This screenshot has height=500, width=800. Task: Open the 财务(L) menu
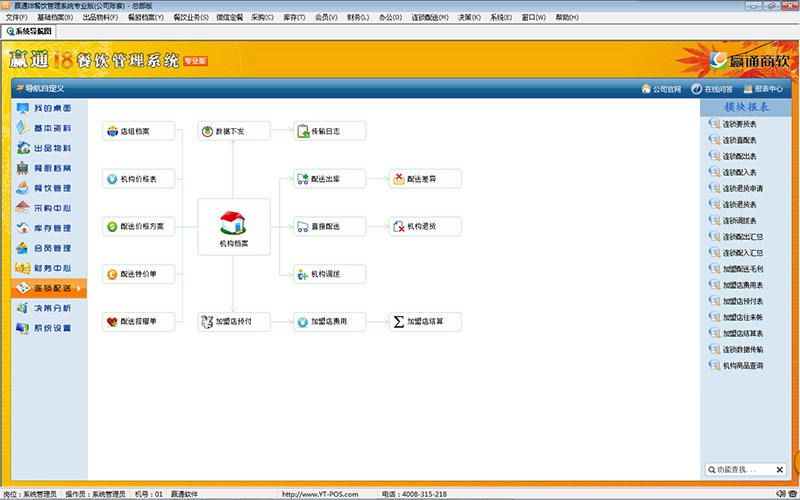357,17
